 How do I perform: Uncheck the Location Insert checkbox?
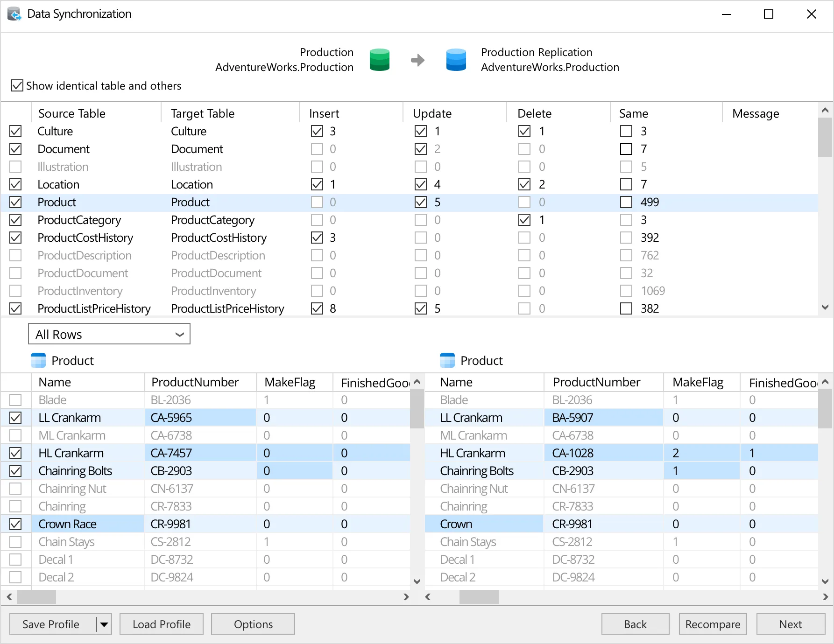pyautogui.click(x=317, y=184)
